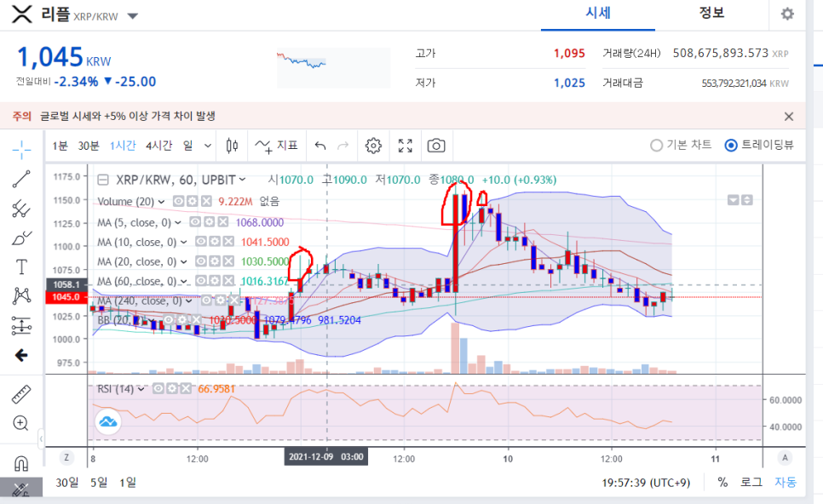Click the black back arrow in left toolbar

21,356
